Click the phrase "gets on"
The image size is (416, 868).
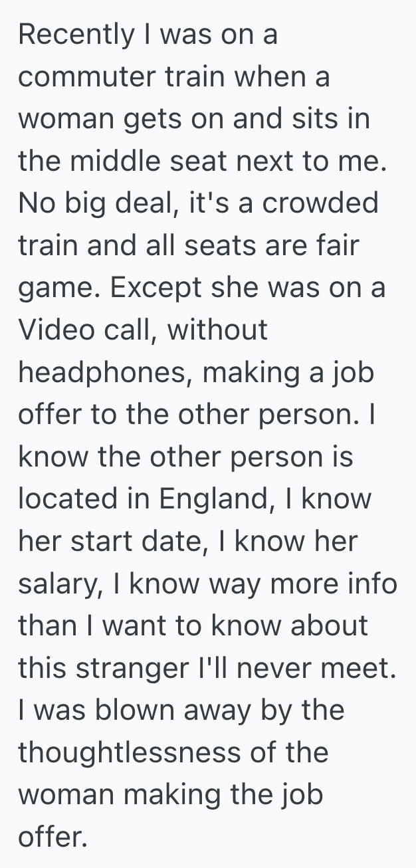[154, 120]
